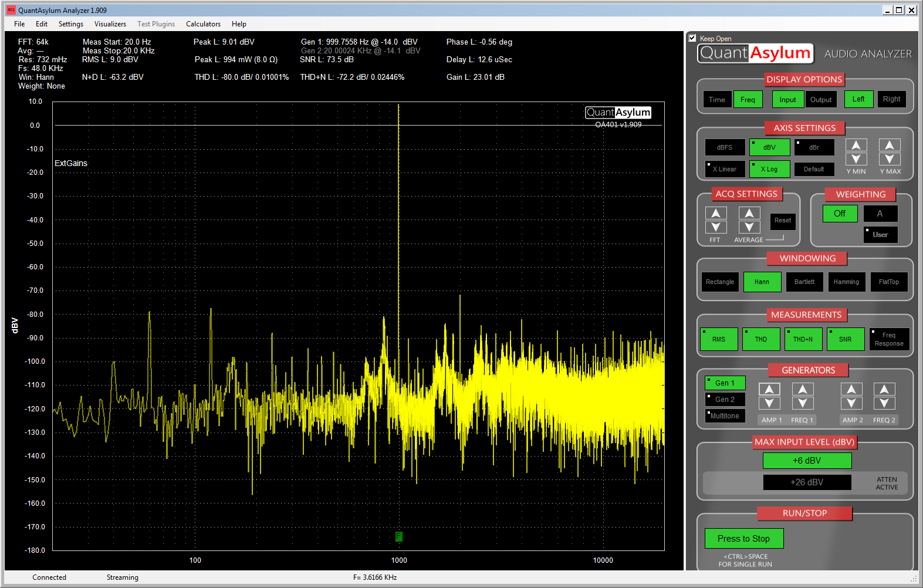
Task: Open the Edit menu
Action: (x=42, y=24)
